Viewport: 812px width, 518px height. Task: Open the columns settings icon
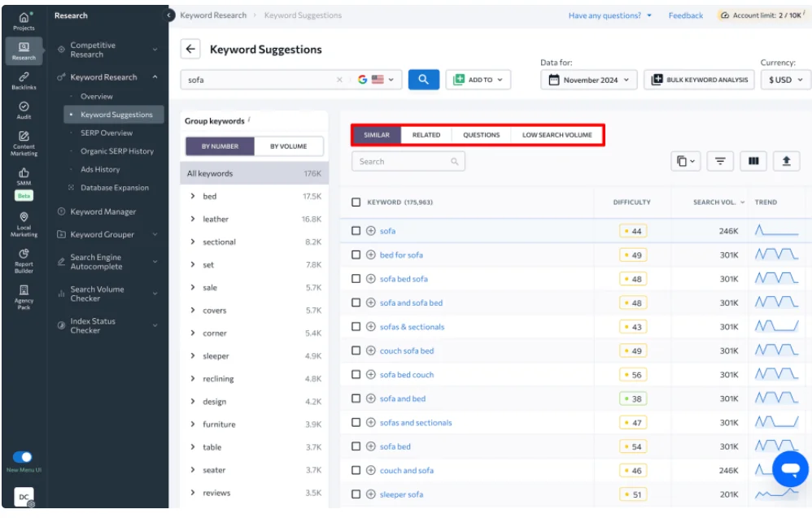[x=753, y=162]
